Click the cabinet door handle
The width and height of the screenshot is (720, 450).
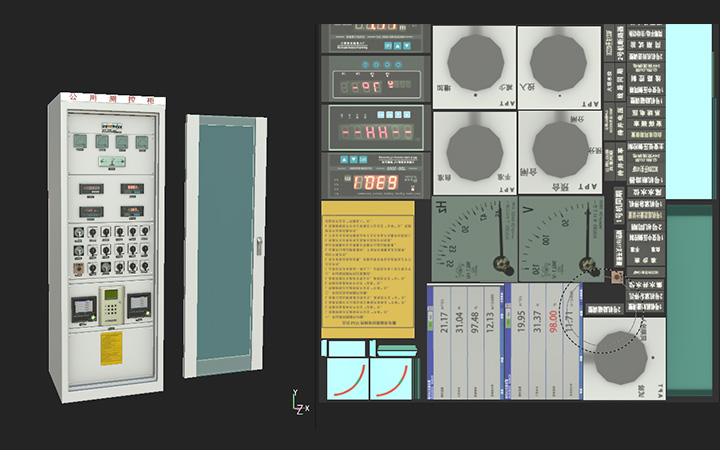pyautogui.click(x=258, y=245)
